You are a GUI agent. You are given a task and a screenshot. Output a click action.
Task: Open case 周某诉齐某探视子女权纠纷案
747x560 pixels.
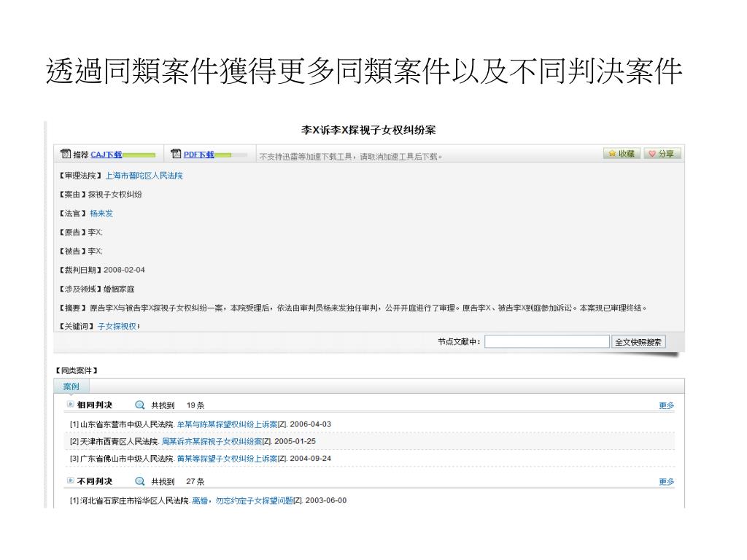(212, 441)
